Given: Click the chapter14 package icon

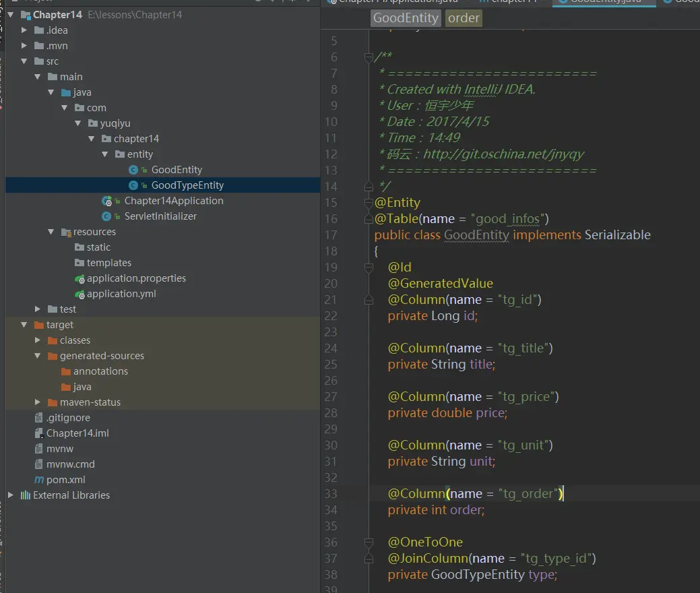Looking at the screenshot, I should [106, 138].
